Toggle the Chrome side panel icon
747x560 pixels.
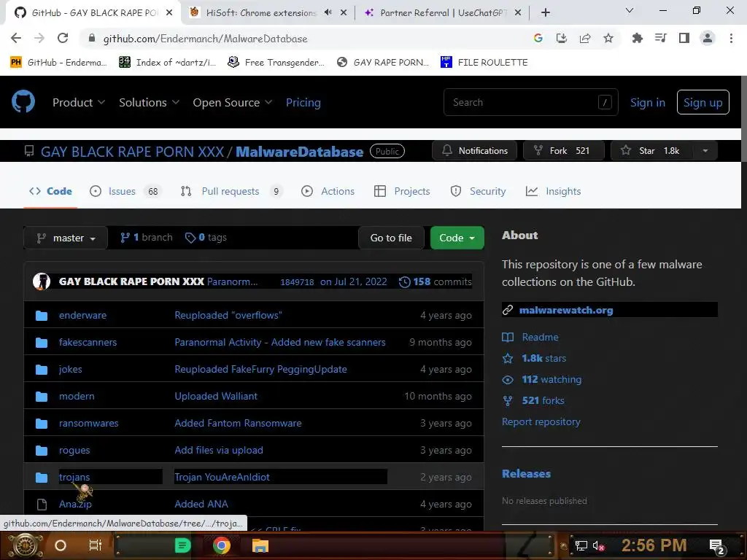pos(684,38)
